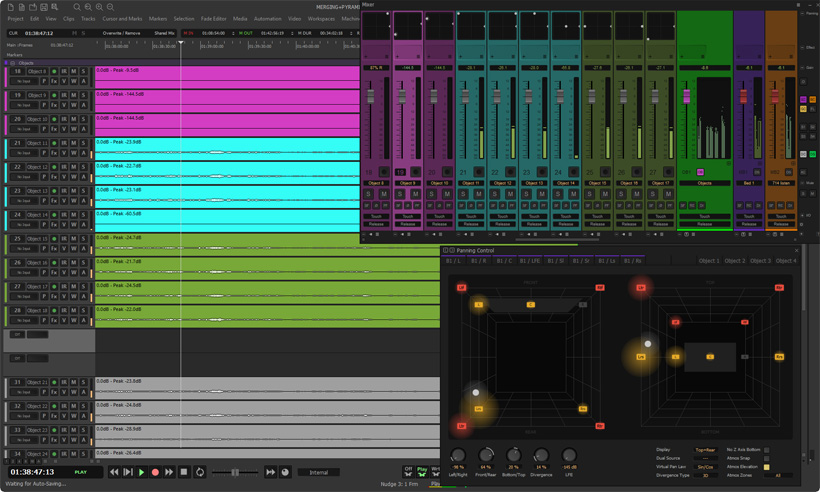Open the Divergence Type 3D dropdown
Image resolution: width=820 pixels, height=492 pixels.
[705, 475]
